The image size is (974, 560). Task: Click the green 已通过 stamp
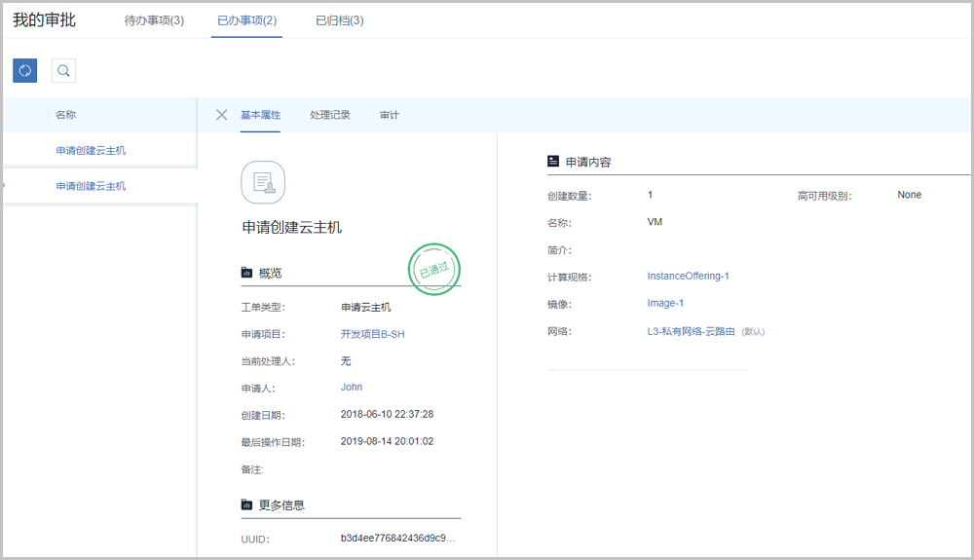click(x=433, y=270)
